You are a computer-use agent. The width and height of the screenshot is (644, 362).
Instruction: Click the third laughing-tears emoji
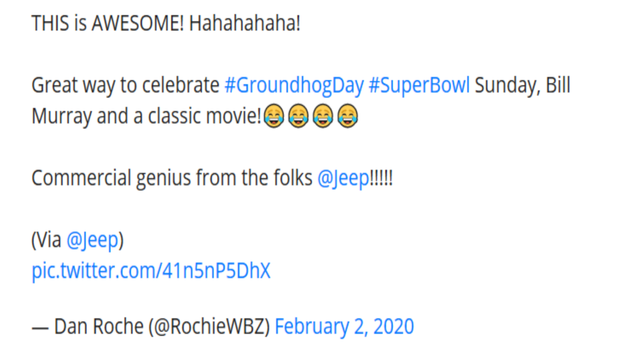(323, 116)
